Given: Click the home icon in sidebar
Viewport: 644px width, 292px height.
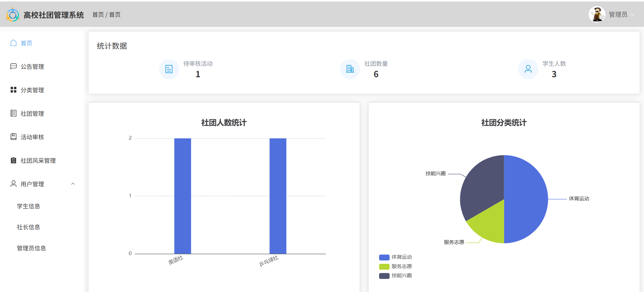Looking at the screenshot, I should click(13, 43).
